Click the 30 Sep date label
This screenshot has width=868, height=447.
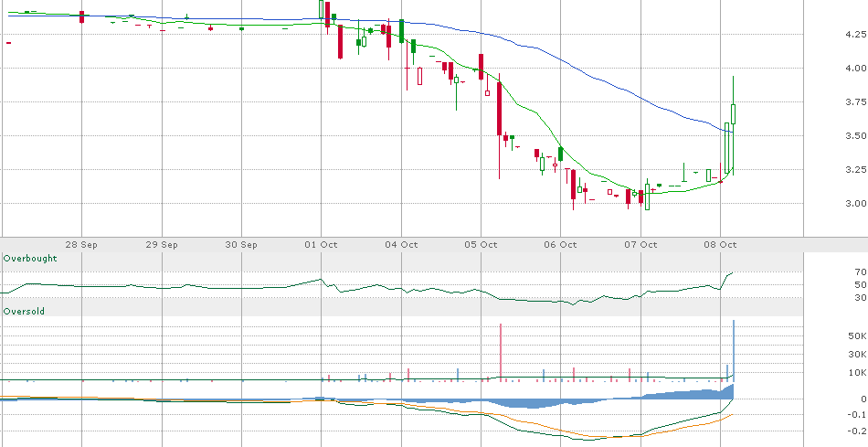242,244
